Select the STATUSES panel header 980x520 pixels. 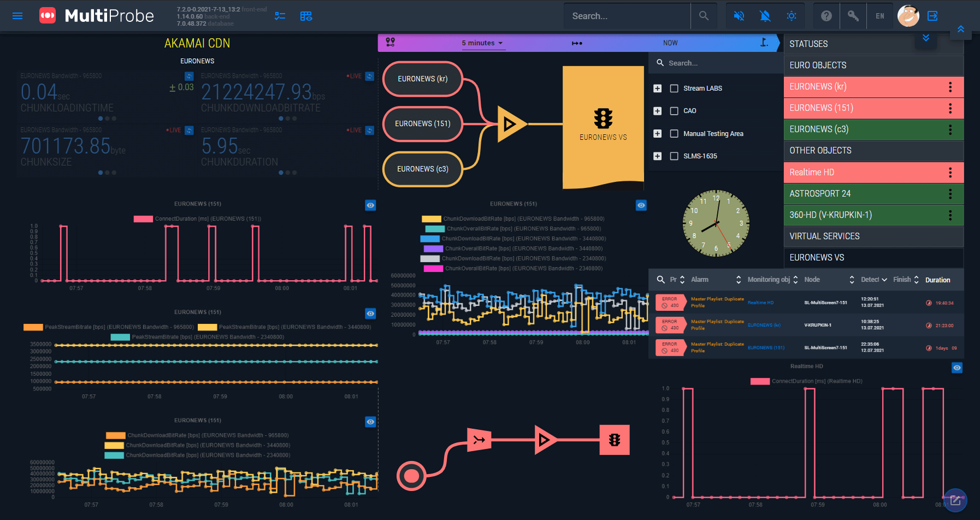873,44
